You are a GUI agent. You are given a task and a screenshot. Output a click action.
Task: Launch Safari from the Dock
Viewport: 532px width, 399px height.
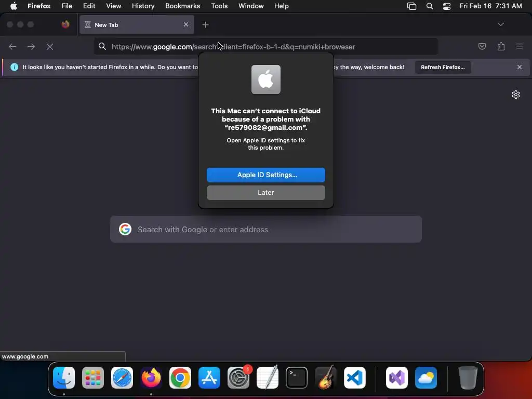point(122,378)
